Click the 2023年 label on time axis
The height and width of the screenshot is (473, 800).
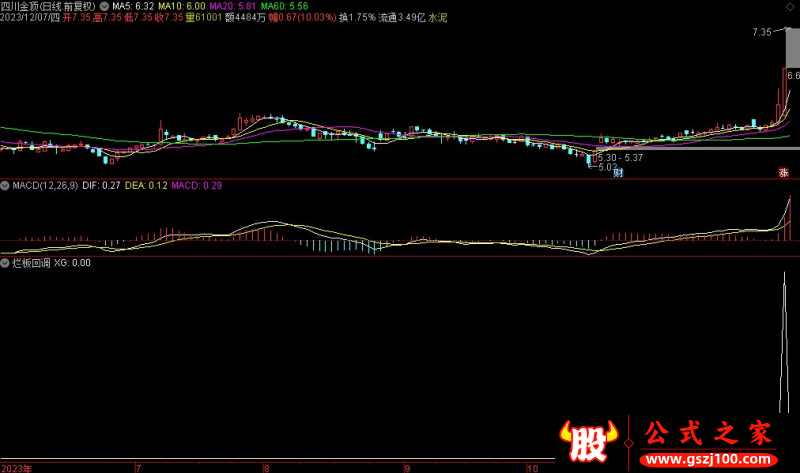(16, 468)
